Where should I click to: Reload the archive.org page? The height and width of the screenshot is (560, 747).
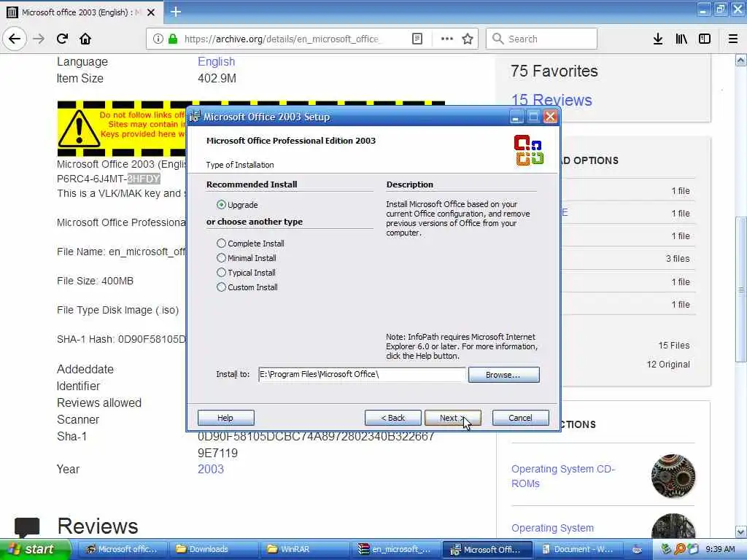[x=62, y=39]
